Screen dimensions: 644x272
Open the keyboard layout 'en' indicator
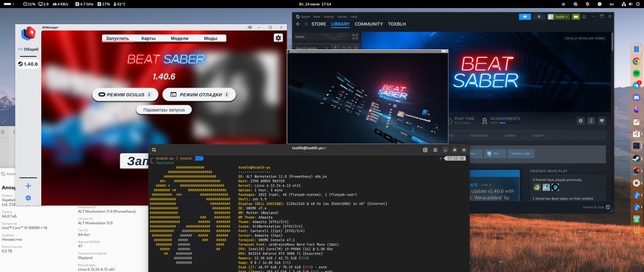(x=612, y=4)
